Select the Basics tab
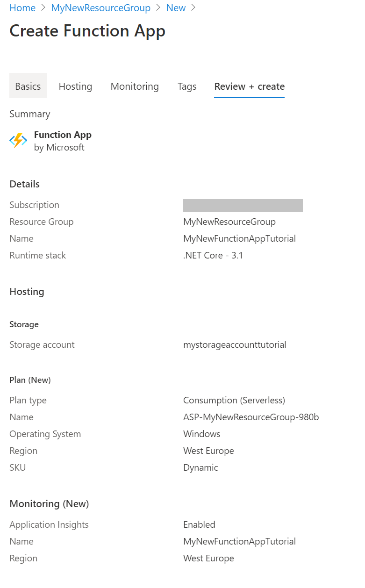365x588 pixels. coord(28,86)
